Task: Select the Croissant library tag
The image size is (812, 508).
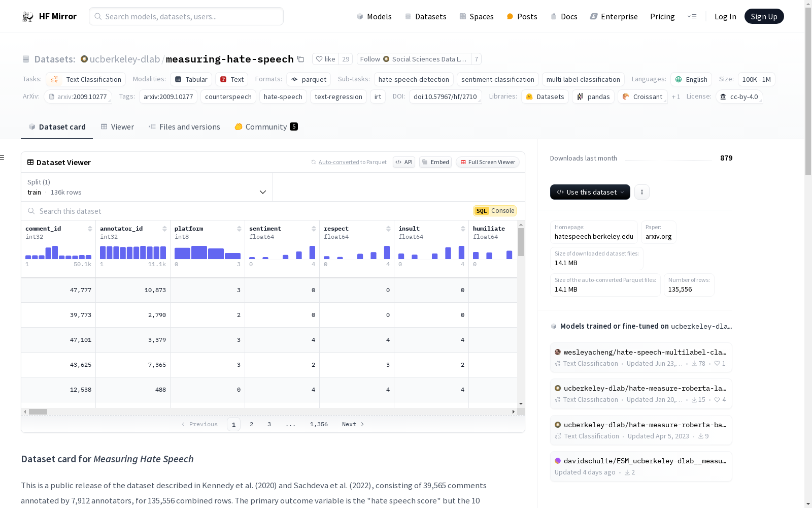Action: 642,97
